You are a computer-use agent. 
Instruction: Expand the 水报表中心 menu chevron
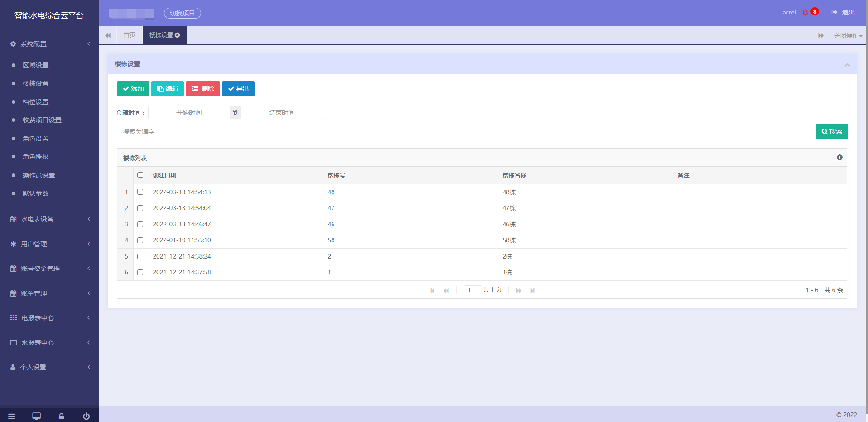(89, 343)
